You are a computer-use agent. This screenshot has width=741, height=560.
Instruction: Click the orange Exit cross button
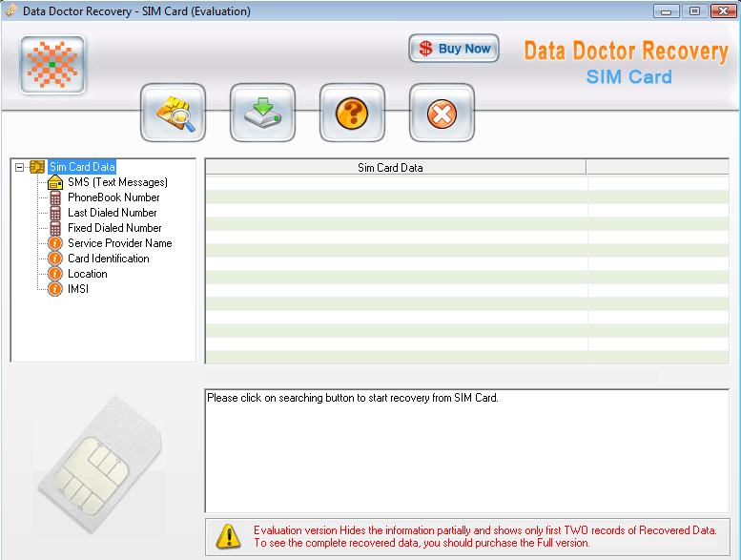[x=442, y=113]
